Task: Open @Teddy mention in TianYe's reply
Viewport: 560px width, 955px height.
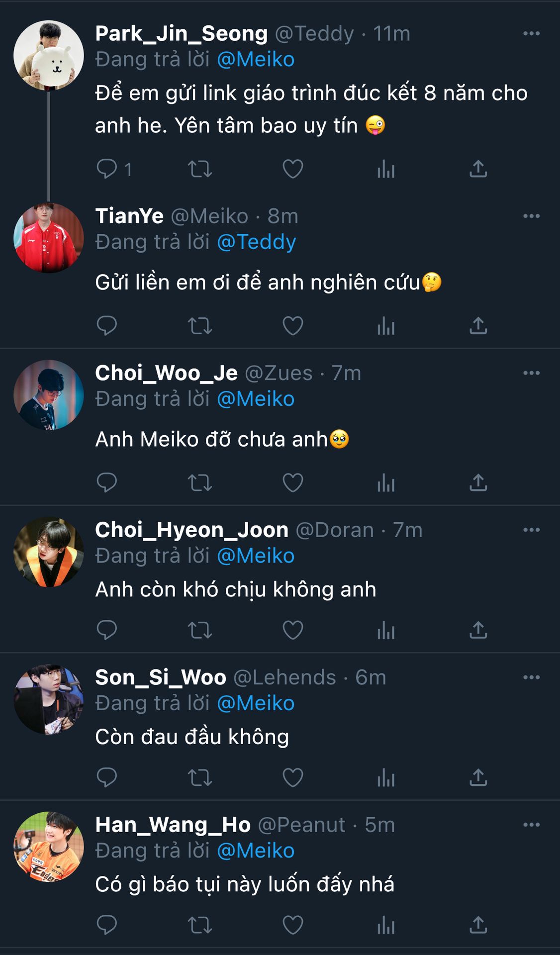Action: tap(257, 242)
